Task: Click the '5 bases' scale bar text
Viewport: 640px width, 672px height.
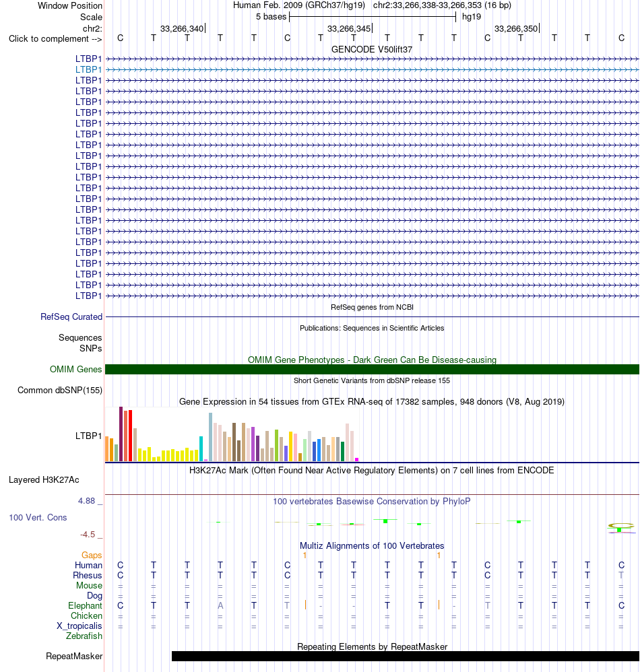Action: tap(271, 17)
